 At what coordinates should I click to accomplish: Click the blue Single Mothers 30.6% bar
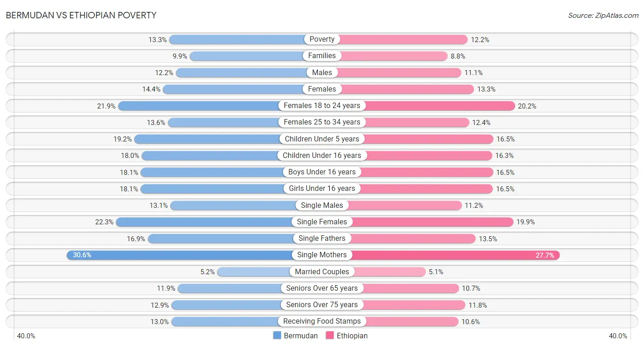click(x=194, y=255)
